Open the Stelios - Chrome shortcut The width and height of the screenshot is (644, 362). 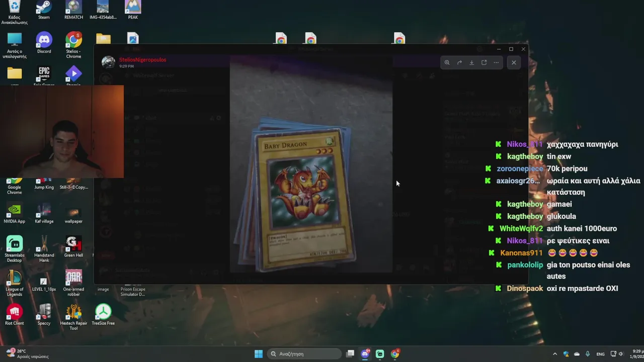click(x=73, y=45)
